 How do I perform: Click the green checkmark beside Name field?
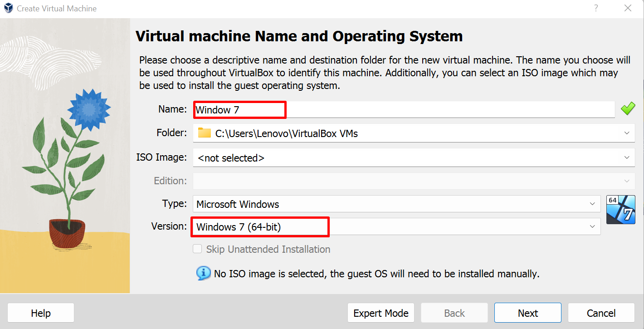coord(628,109)
